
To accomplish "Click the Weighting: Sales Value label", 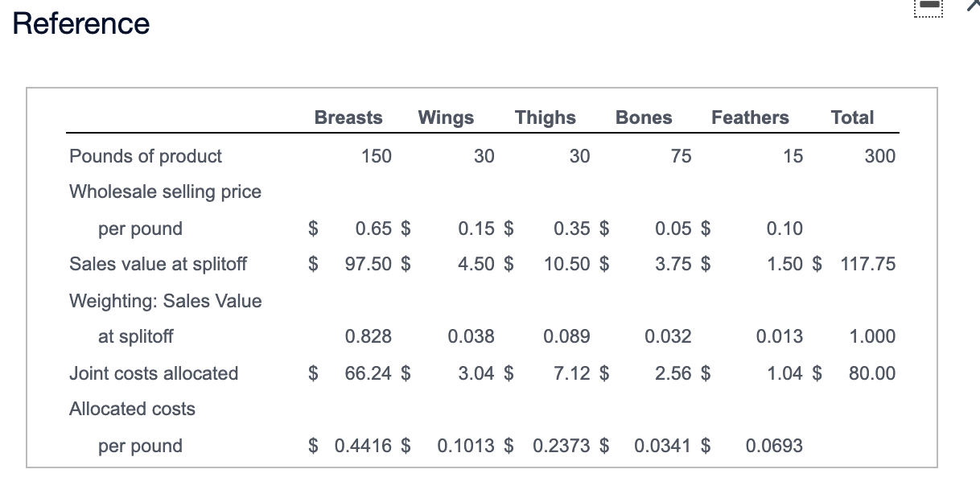I will tap(164, 301).
